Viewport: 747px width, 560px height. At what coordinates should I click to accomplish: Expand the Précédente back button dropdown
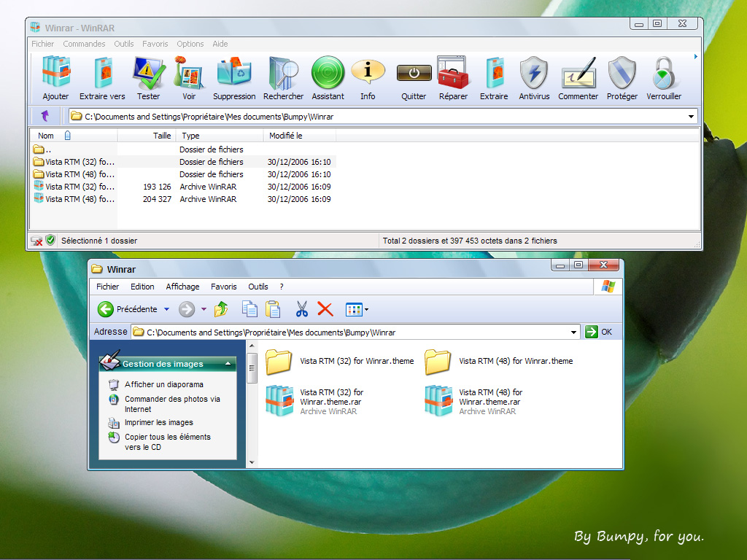pos(166,309)
